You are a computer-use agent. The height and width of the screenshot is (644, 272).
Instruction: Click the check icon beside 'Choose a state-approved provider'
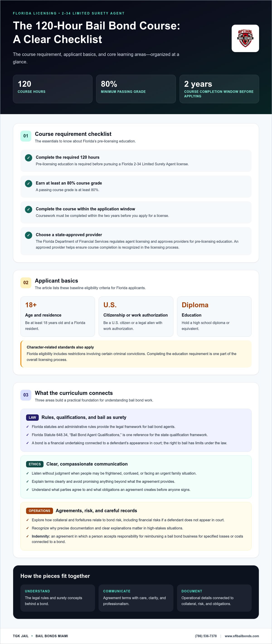click(x=29, y=235)
